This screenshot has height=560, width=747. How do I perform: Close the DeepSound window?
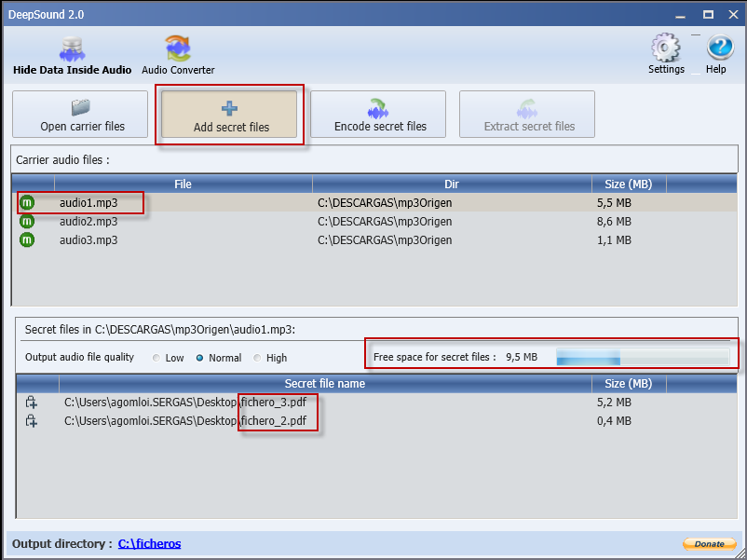click(x=734, y=15)
